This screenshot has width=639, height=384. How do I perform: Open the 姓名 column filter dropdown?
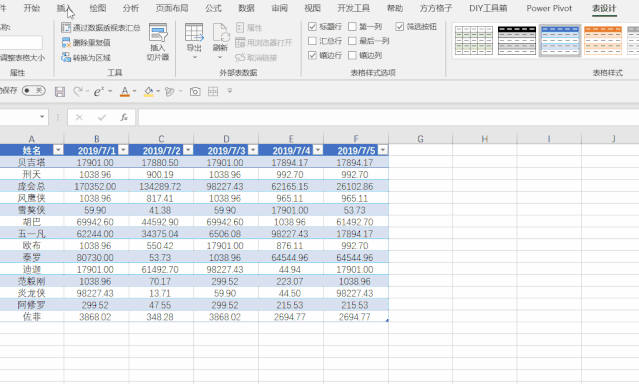[58, 150]
